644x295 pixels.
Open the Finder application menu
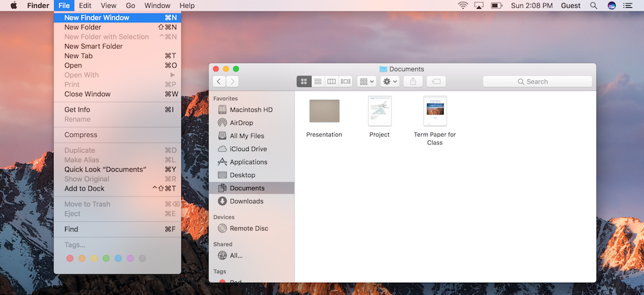pyautogui.click(x=38, y=6)
